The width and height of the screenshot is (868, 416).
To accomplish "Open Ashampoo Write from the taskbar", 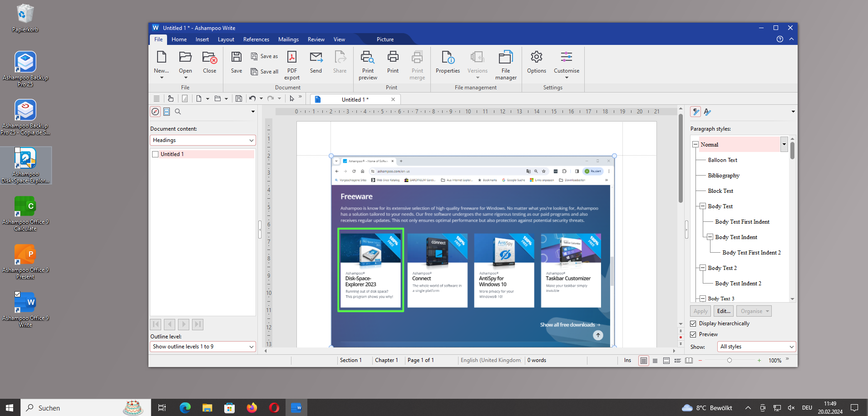I will [296, 408].
